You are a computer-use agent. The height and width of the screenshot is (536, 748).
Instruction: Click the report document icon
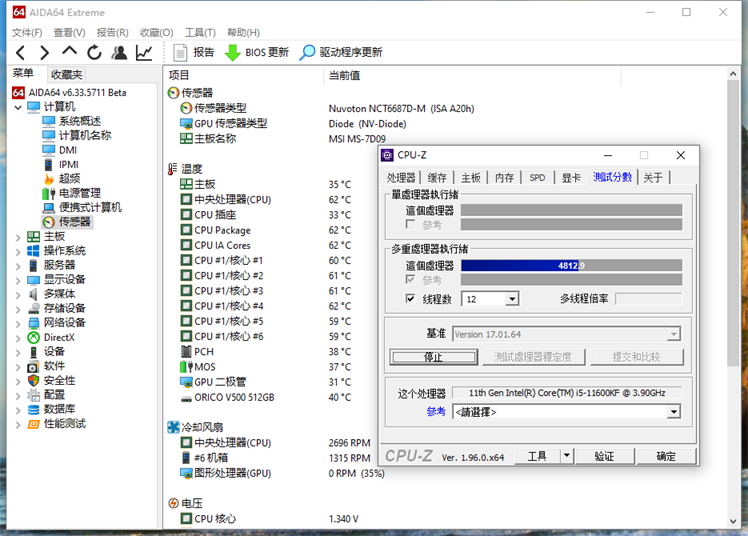[x=180, y=52]
